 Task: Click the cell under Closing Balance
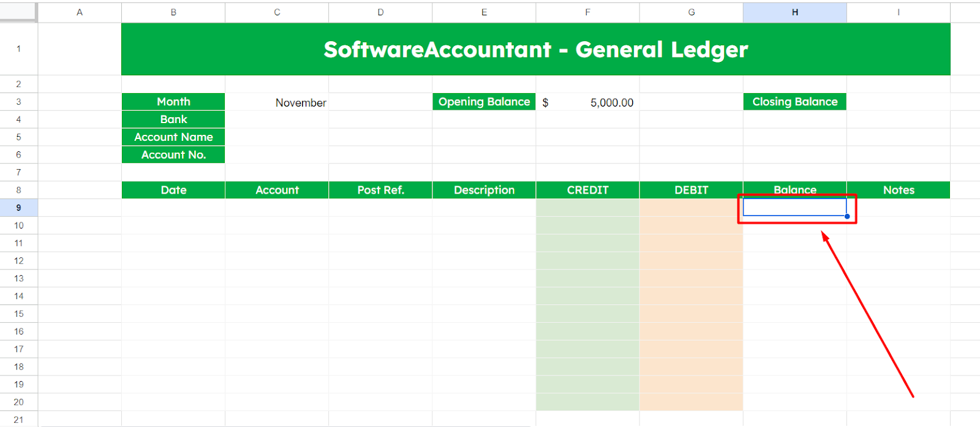pyautogui.click(x=795, y=119)
